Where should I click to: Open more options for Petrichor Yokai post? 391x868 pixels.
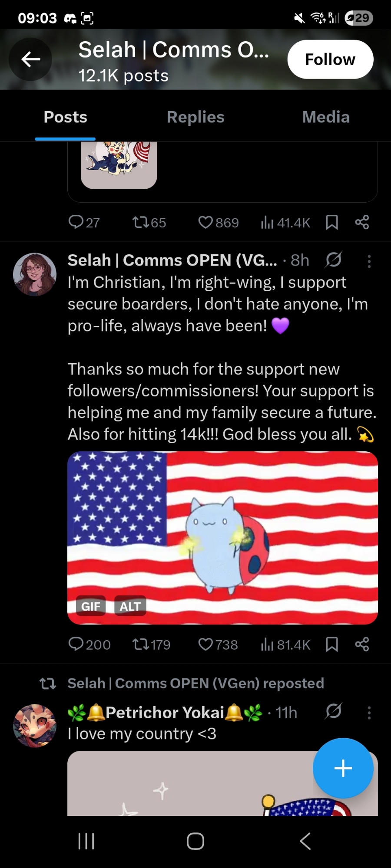pyautogui.click(x=369, y=713)
